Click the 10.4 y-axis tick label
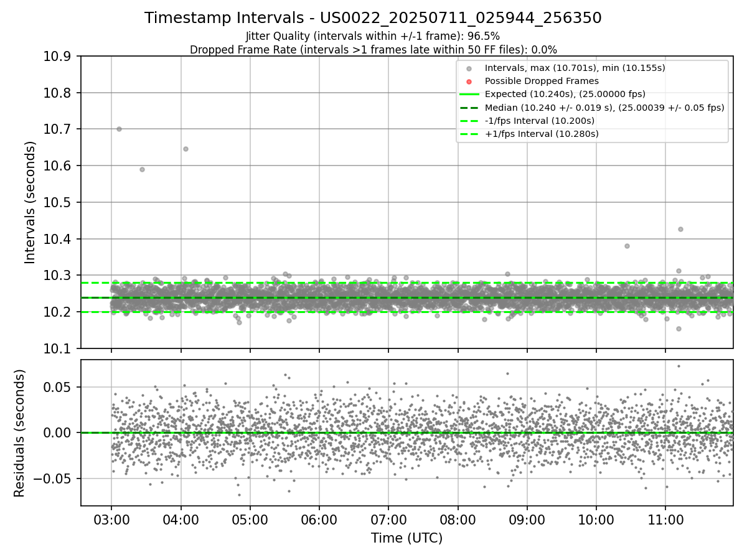The height and width of the screenshot is (560, 747). (x=58, y=239)
